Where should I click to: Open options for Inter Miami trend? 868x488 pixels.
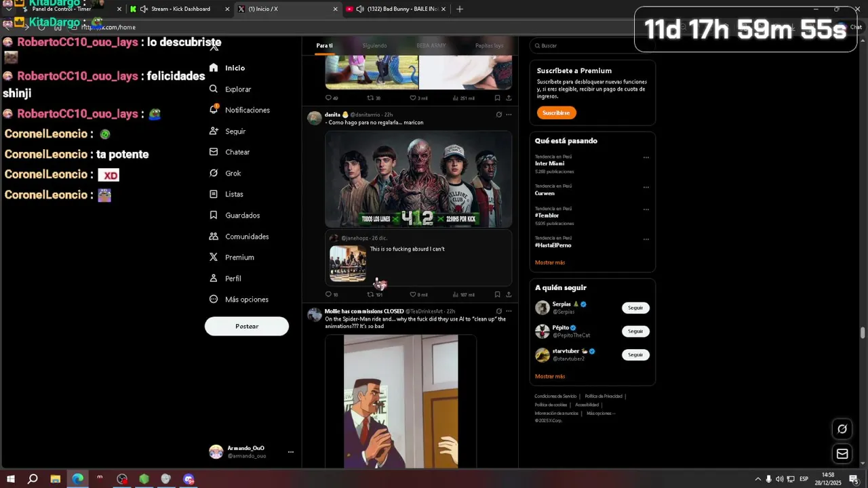tap(646, 157)
